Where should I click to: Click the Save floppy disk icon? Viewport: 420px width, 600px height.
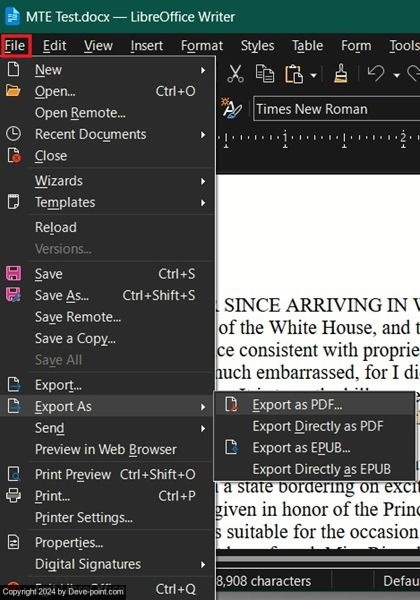click(x=14, y=274)
